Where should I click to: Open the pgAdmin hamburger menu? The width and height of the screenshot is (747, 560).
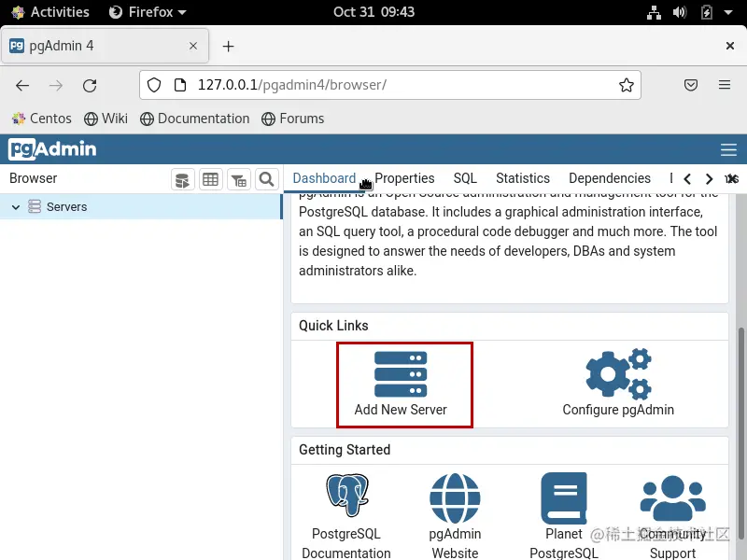pos(728,149)
